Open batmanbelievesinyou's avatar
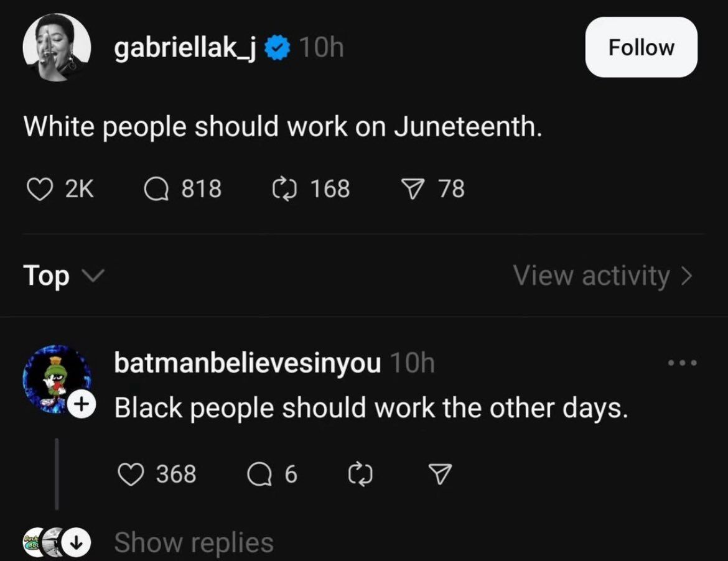Screen dimensions: 728x561 coord(57,379)
